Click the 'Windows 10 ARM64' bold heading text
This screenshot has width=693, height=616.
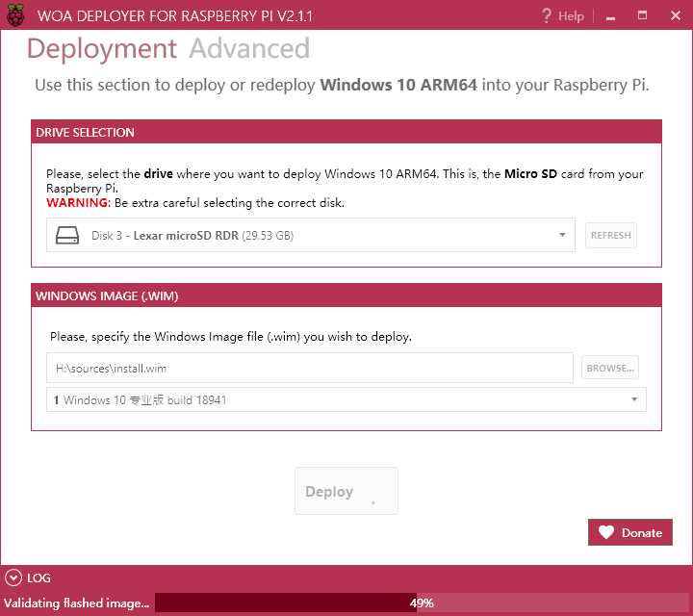[x=398, y=85]
